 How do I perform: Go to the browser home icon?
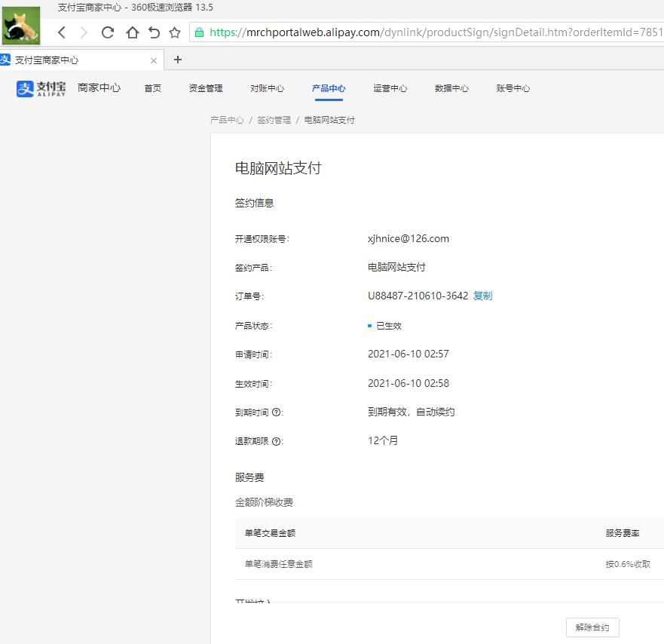132,32
